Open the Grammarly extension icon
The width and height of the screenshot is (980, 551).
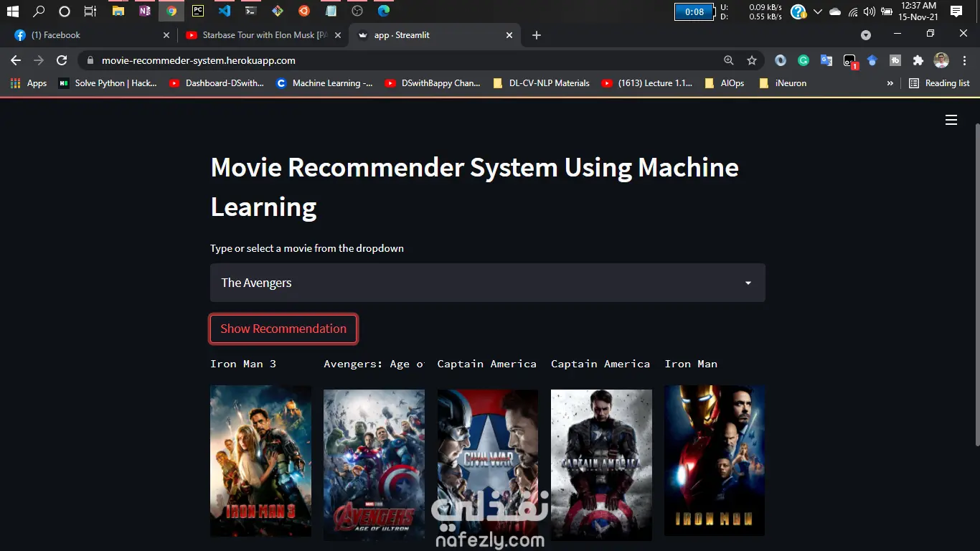click(804, 61)
